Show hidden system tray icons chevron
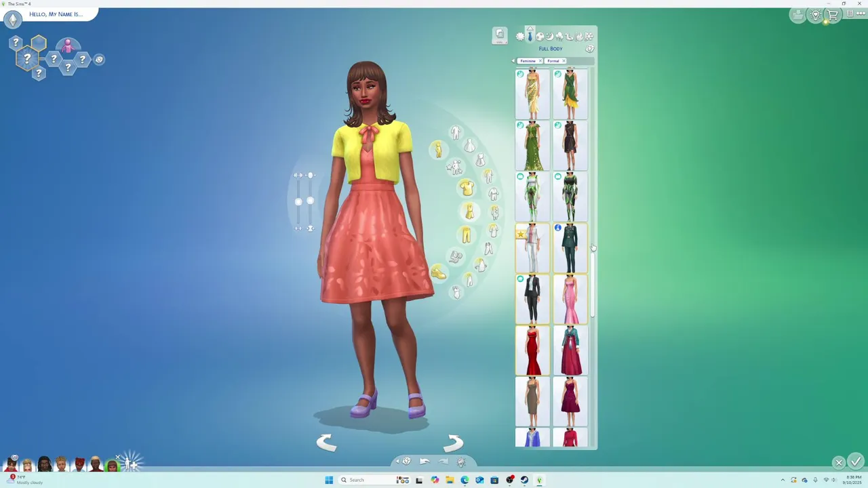Viewport: 868px width, 488px height. pyautogui.click(x=783, y=480)
